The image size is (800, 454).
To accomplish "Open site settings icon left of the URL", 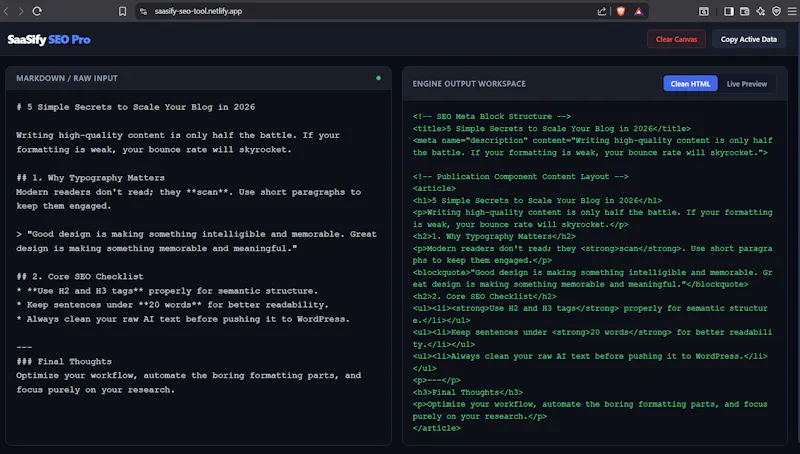I will pos(143,11).
